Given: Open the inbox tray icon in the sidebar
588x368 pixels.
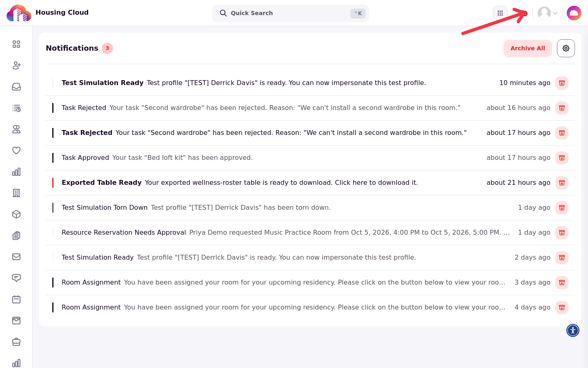Looking at the screenshot, I should (16, 87).
